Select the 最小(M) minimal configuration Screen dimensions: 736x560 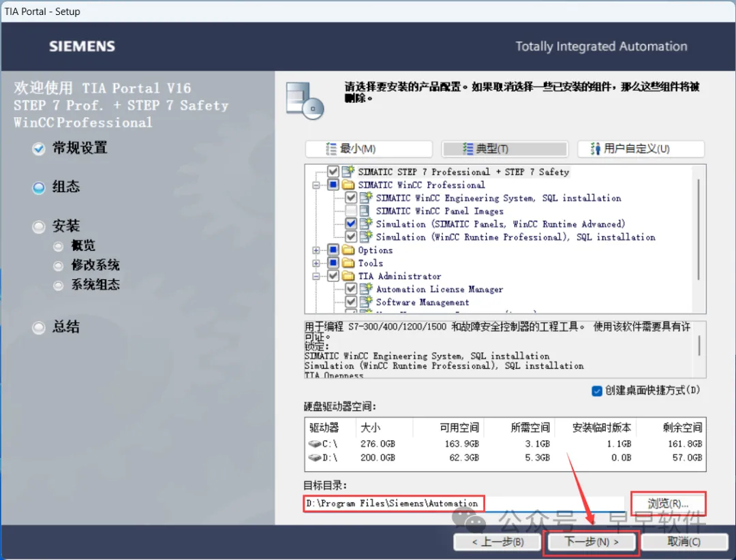click(369, 149)
